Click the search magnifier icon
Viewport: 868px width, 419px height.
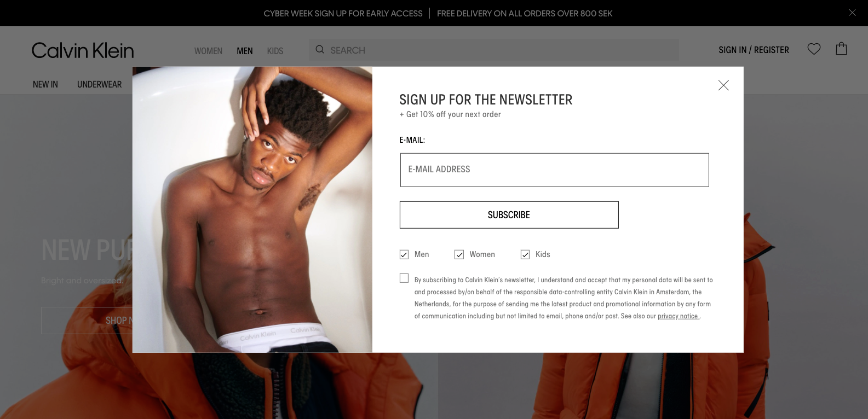pyautogui.click(x=320, y=50)
